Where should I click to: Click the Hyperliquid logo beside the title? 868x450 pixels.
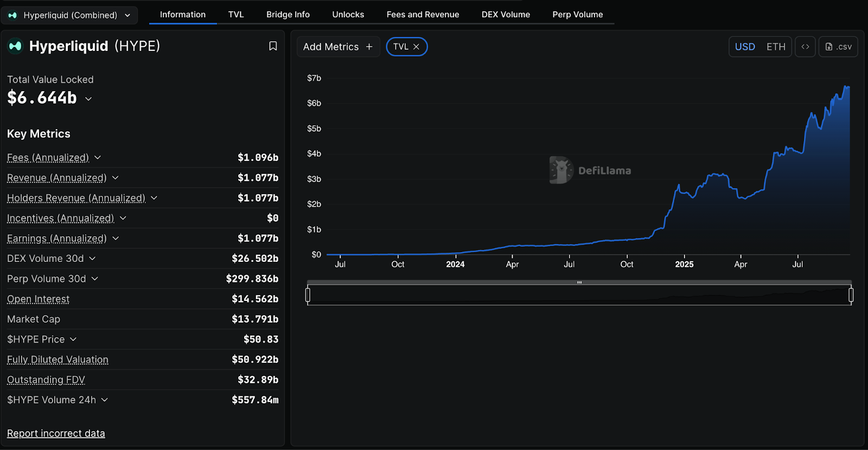15,46
